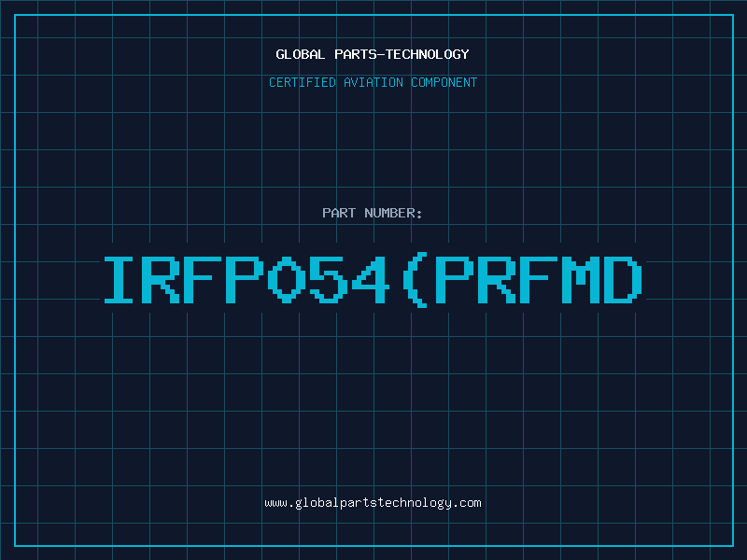Select the IRFP054(PRFMD part number
Image resolution: width=747 pixels, height=560 pixels.
tap(373, 281)
